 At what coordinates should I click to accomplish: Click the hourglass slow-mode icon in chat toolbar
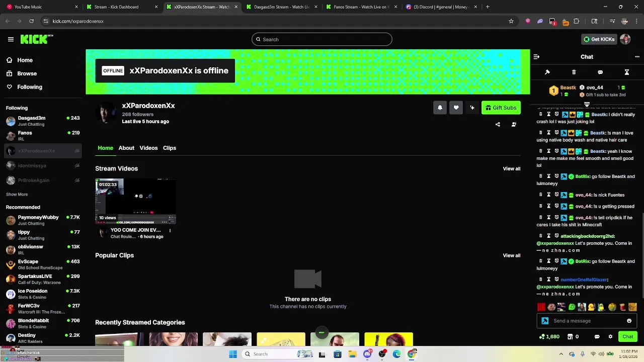coord(627,72)
